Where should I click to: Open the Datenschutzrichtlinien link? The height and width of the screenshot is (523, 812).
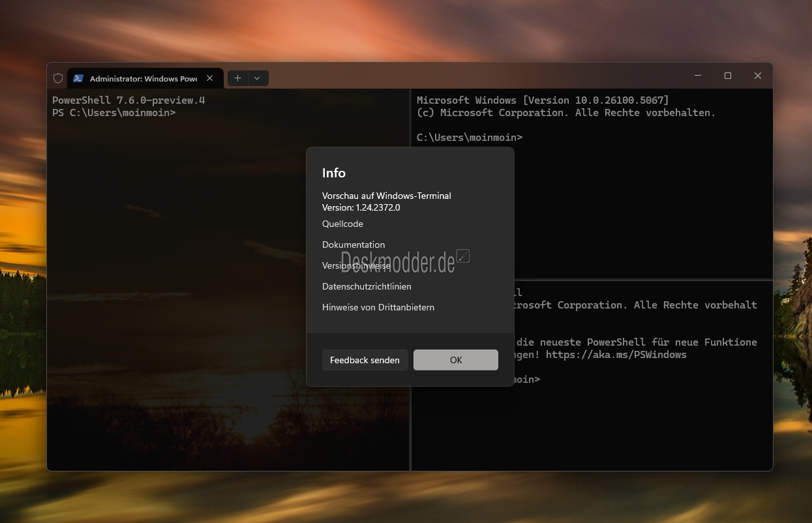click(367, 286)
